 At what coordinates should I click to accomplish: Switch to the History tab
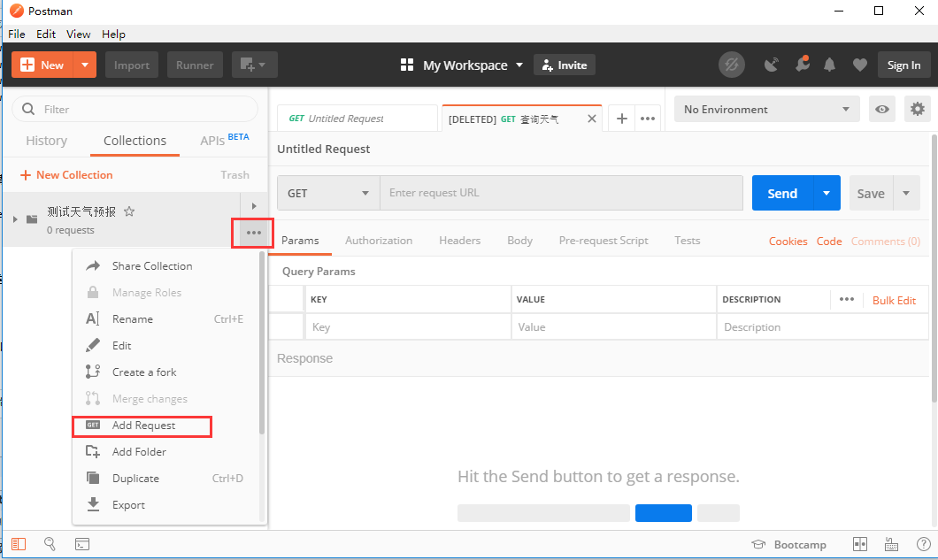(x=47, y=141)
